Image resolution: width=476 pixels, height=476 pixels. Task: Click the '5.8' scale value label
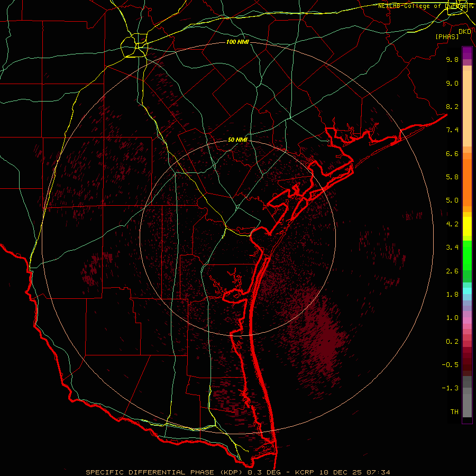click(x=452, y=177)
